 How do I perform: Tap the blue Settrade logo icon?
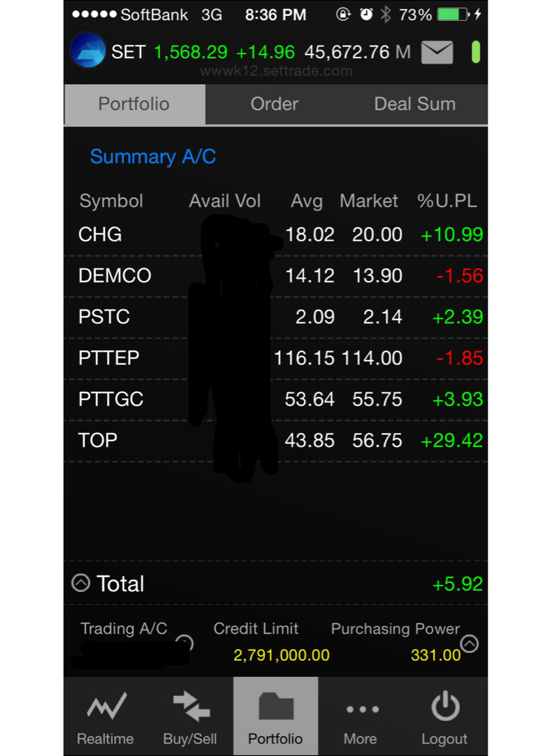[x=88, y=51]
